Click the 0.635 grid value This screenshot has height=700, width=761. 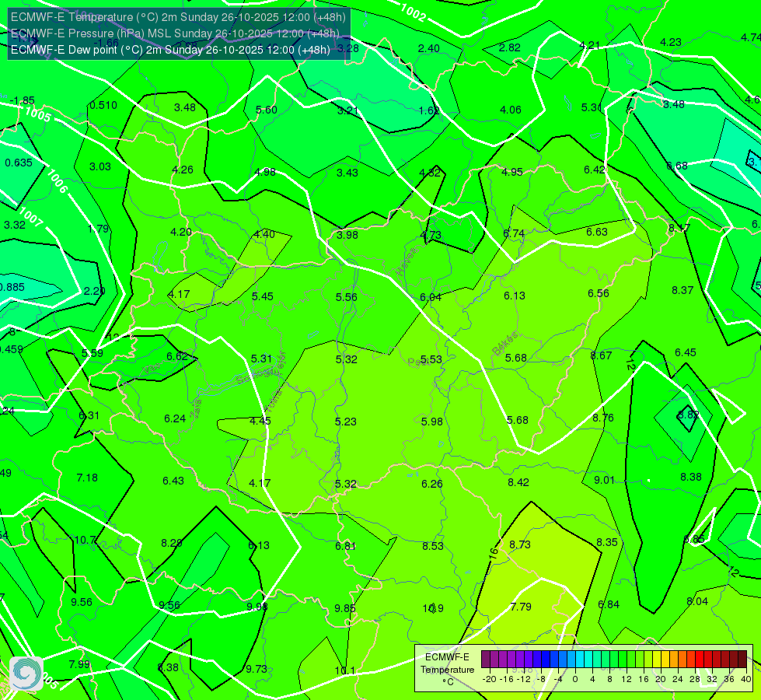tap(19, 163)
